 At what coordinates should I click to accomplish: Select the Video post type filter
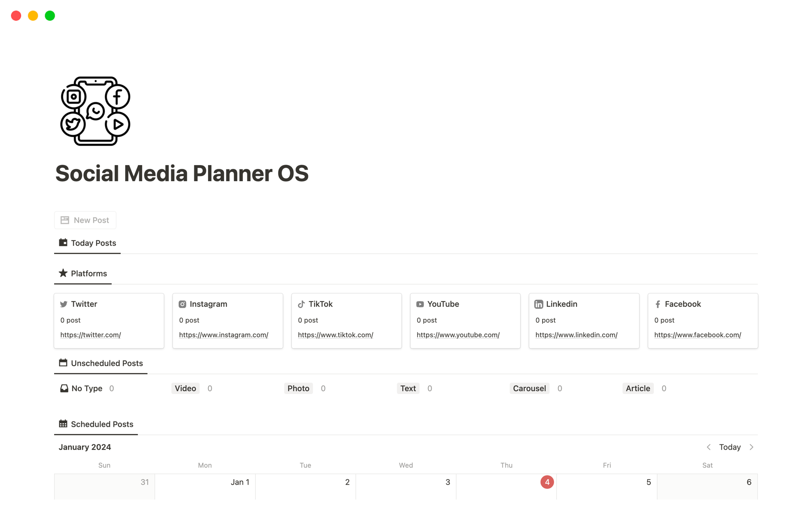pyautogui.click(x=185, y=388)
